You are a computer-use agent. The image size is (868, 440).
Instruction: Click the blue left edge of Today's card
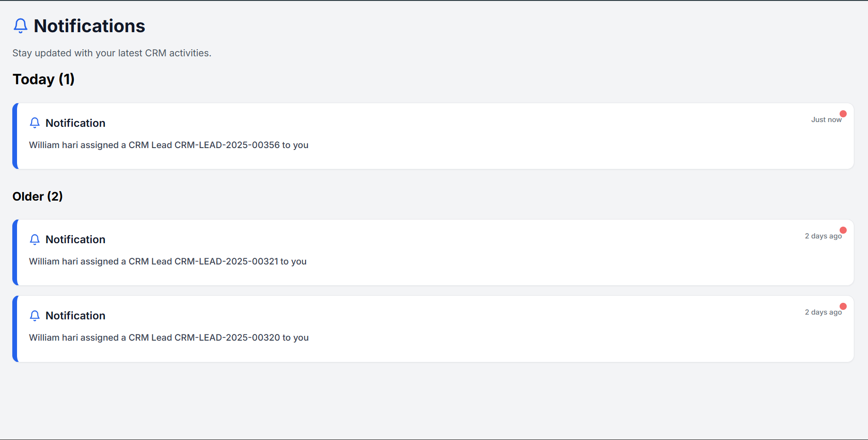pyautogui.click(x=15, y=136)
